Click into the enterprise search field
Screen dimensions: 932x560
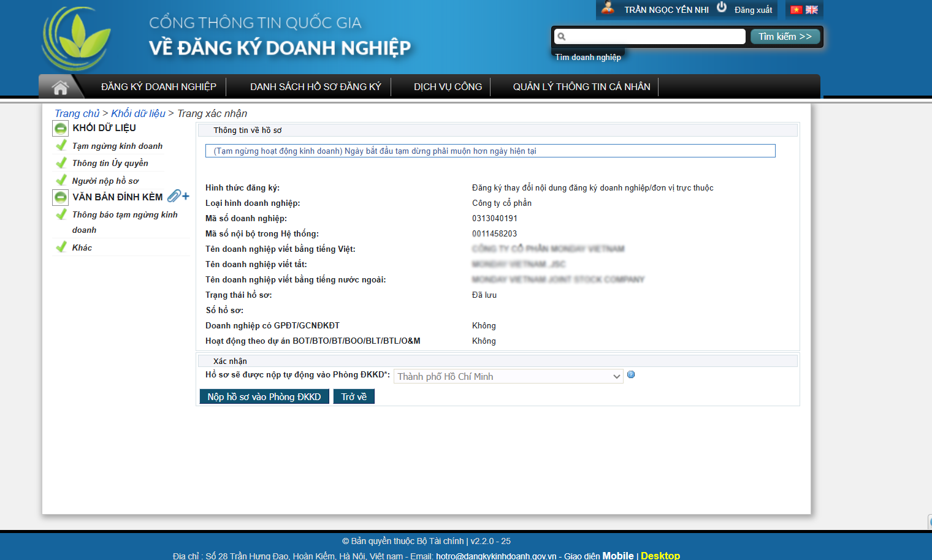coord(650,37)
